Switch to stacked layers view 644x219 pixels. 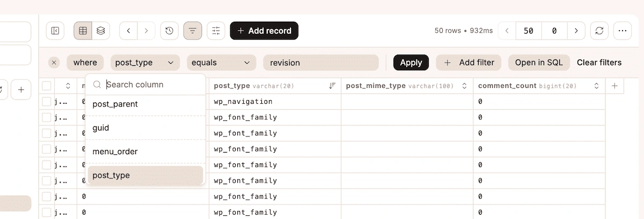tap(101, 31)
